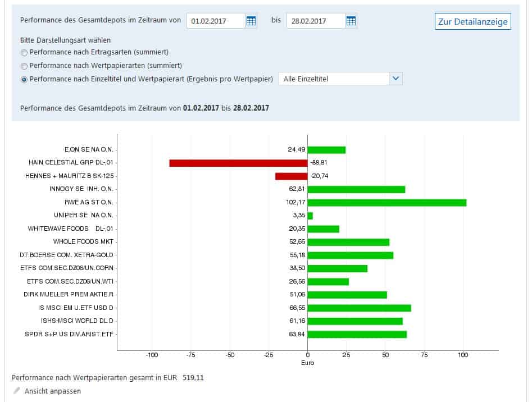Click the label SPDR S+P US DIV.ARIST.ETF

(x=69, y=334)
